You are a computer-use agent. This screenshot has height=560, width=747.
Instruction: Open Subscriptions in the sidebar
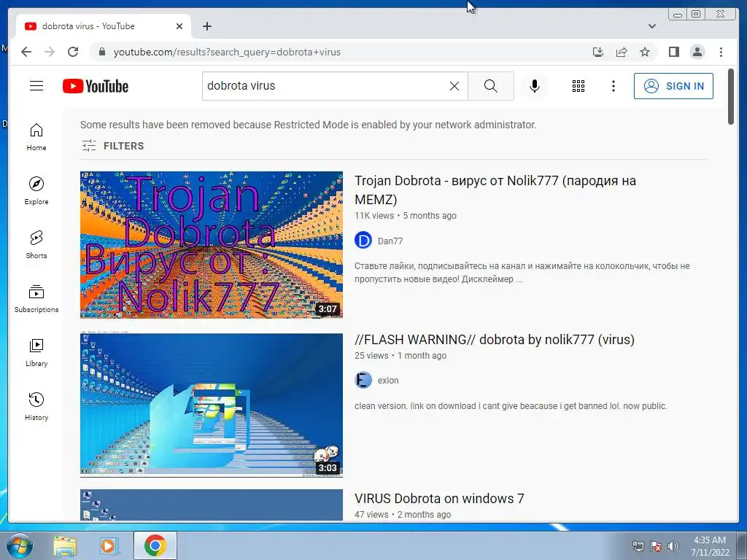(36, 298)
